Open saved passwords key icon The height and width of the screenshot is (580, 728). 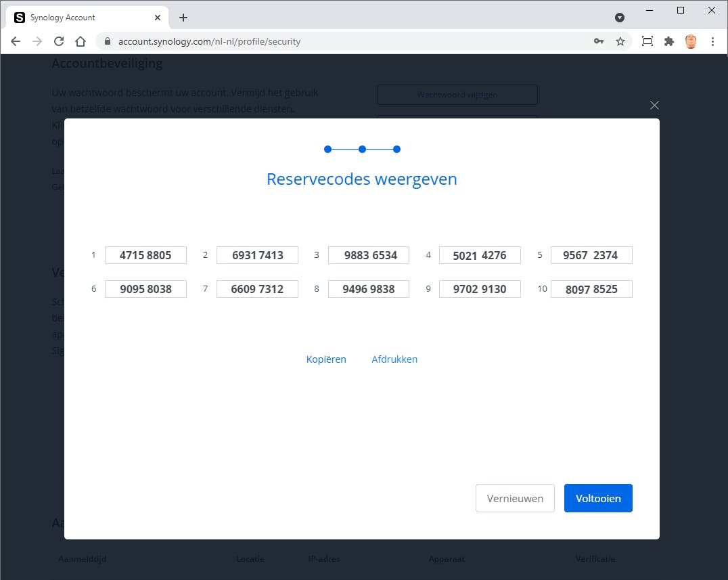pos(599,41)
